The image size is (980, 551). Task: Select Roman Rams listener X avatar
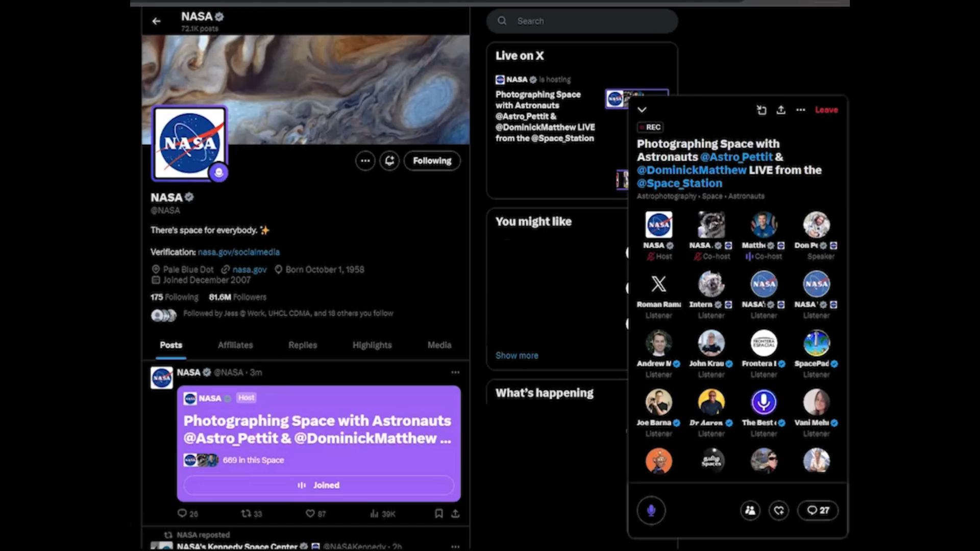pos(658,284)
